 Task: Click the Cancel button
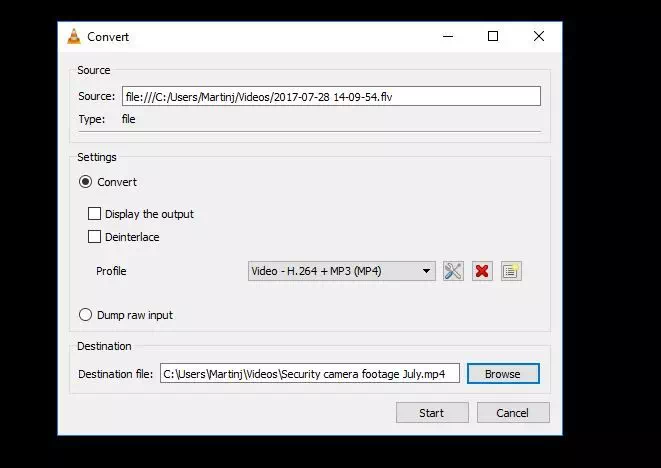[513, 413]
